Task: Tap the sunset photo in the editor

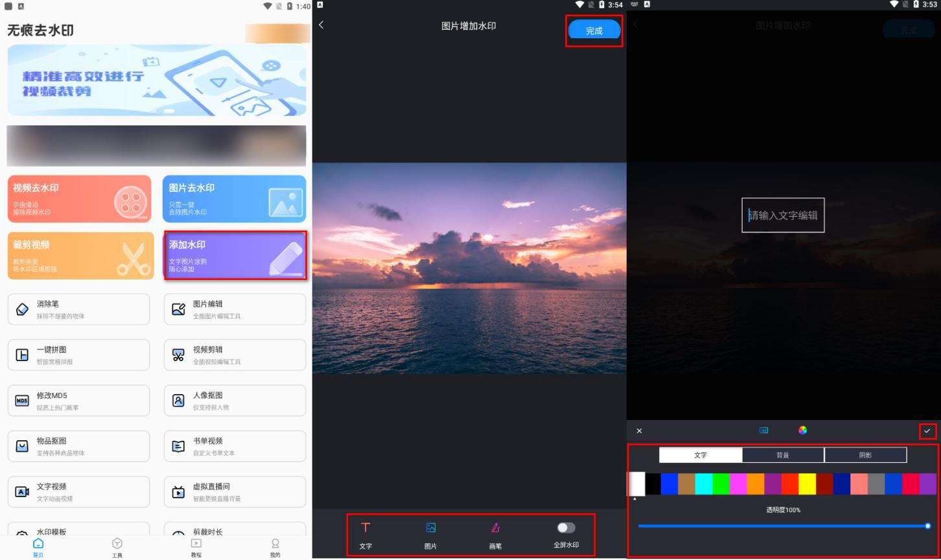Action: (x=469, y=268)
